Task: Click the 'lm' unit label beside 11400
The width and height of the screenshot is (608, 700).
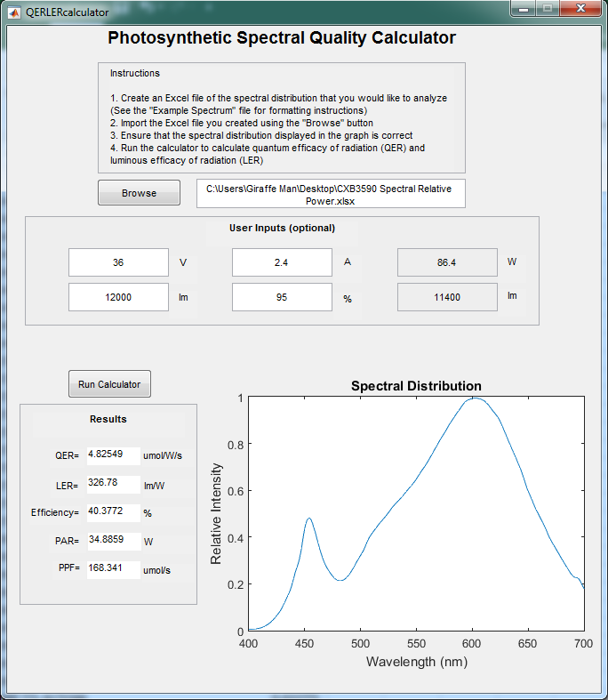Action: tap(512, 295)
